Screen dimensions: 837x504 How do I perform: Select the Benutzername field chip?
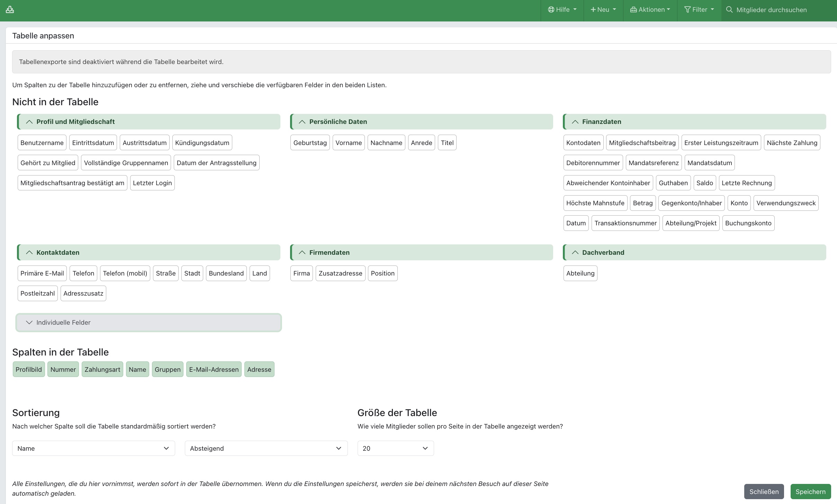42,143
